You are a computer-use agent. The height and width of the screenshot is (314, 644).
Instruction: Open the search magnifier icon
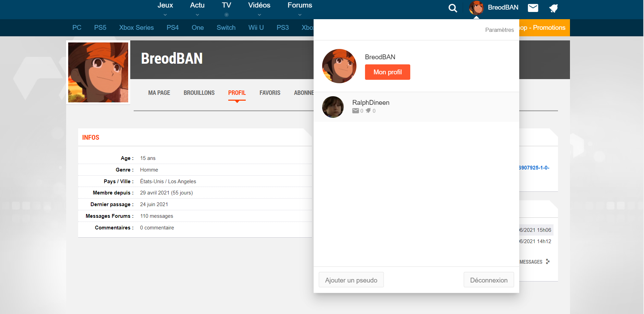pos(453,8)
